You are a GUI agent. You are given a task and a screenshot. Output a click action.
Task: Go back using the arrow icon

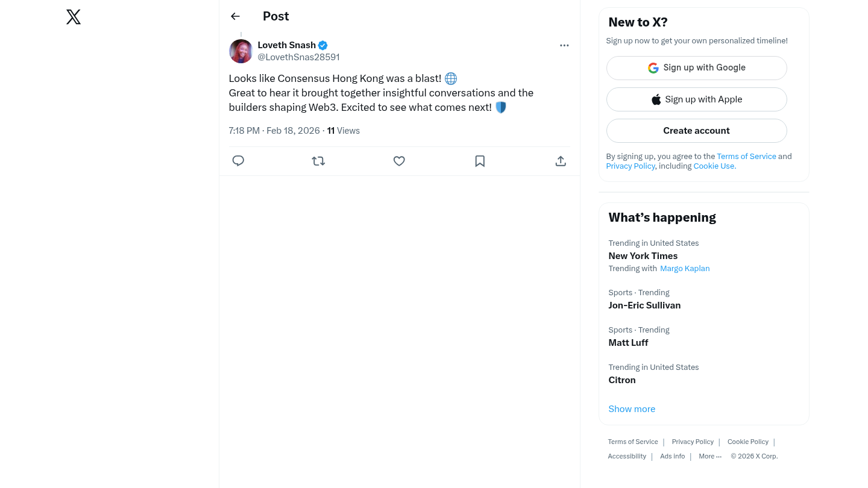[235, 16]
